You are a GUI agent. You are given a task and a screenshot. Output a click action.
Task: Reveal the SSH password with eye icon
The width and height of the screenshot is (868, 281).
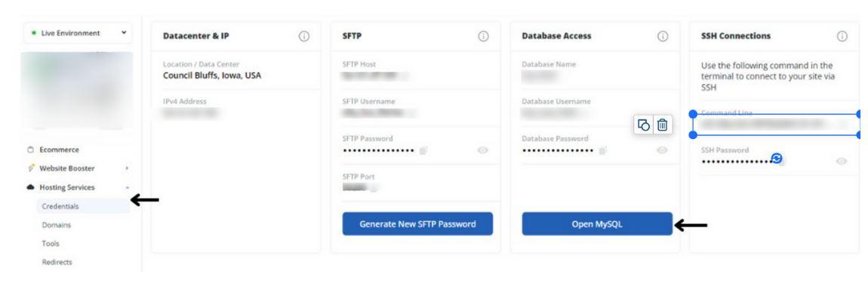tap(842, 162)
